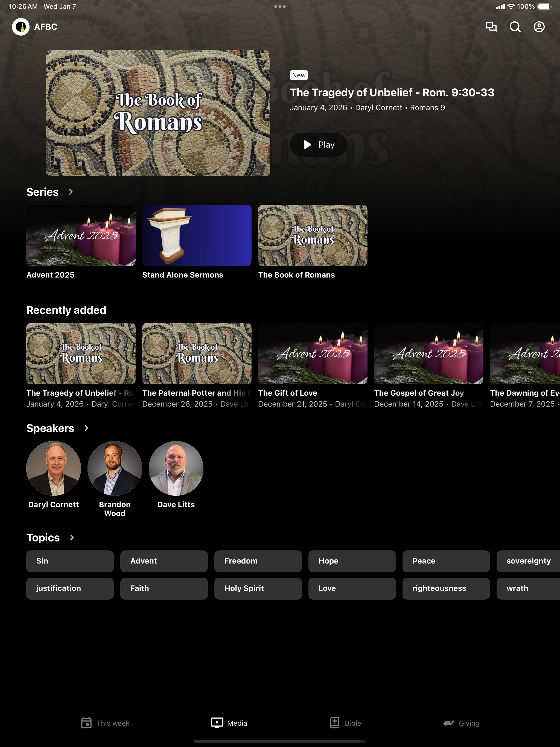The image size is (560, 747).
Task: Tap the 'Recently added' heading
Action: point(66,310)
